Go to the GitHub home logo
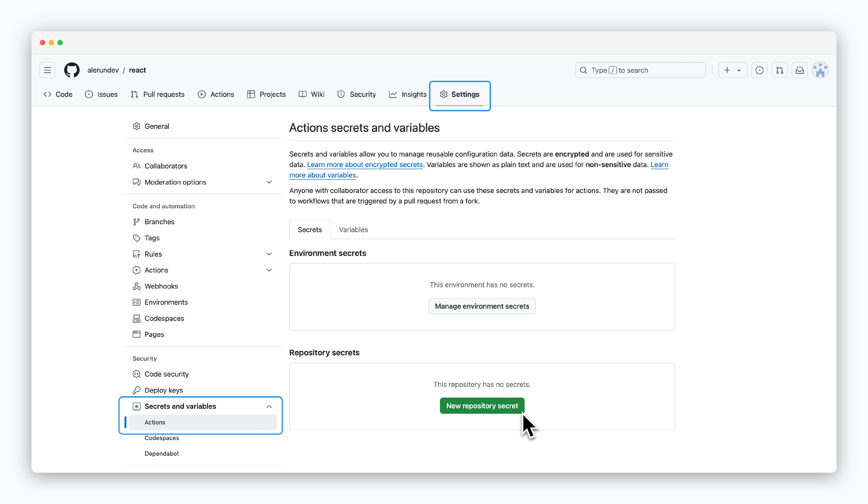The width and height of the screenshot is (868, 504). (x=72, y=70)
